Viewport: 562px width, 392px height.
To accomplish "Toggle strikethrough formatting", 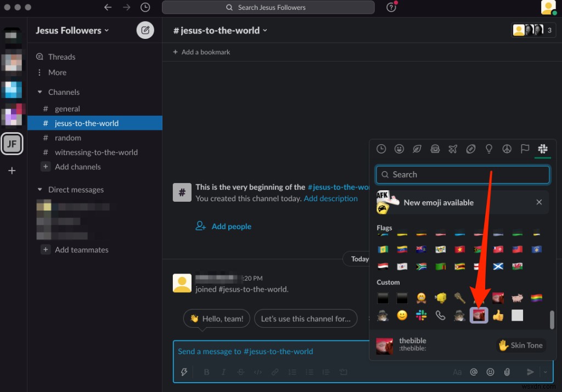I will (x=240, y=372).
